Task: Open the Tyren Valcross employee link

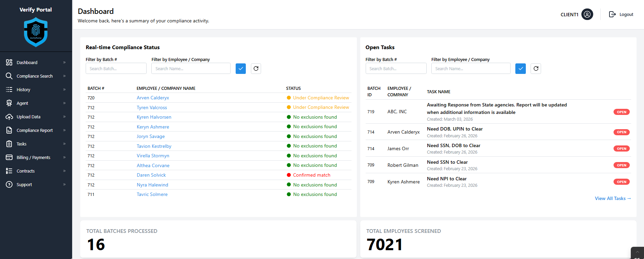Action: (x=152, y=107)
